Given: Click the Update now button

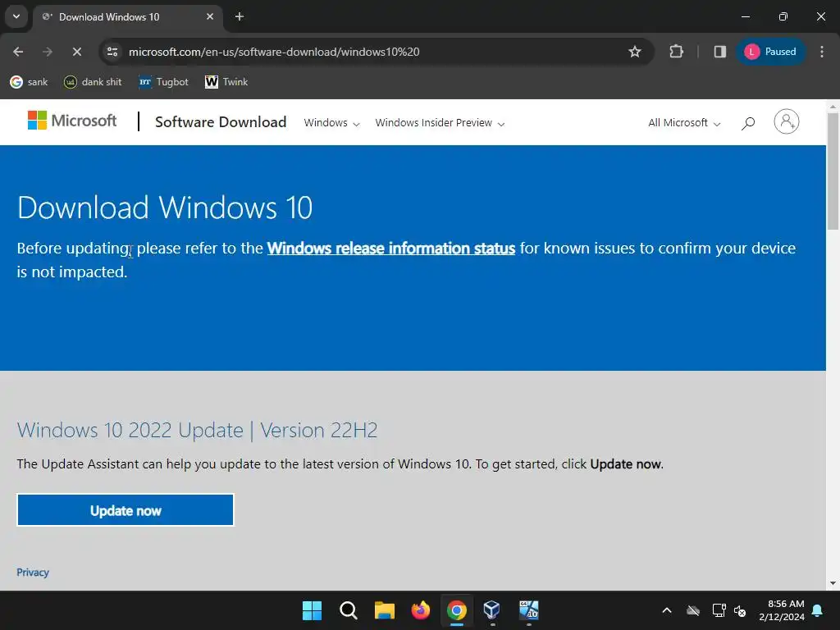Looking at the screenshot, I should [x=126, y=510].
